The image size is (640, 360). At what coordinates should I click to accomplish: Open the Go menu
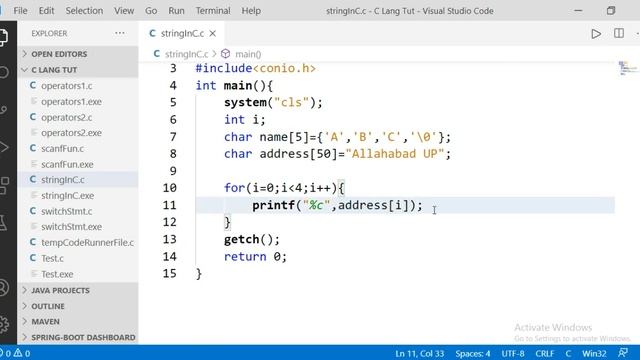click(x=151, y=11)
